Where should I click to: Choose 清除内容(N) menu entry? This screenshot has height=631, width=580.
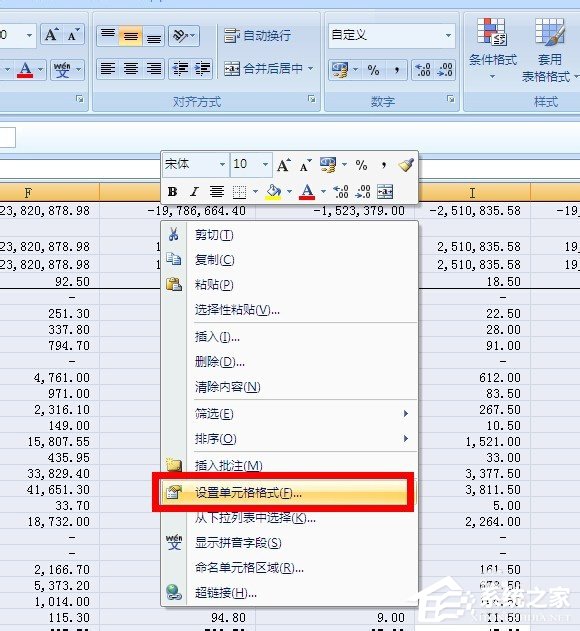pyautogui.click(x=289, y=387)
